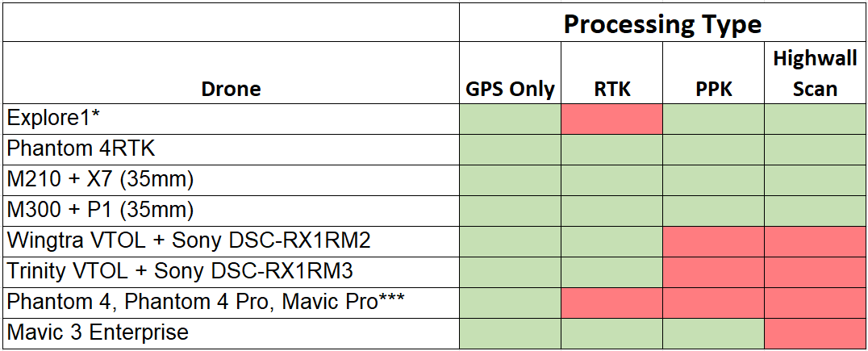Click green PPK cell for Mavic 3 Enterprise

(x=714, y=333)
